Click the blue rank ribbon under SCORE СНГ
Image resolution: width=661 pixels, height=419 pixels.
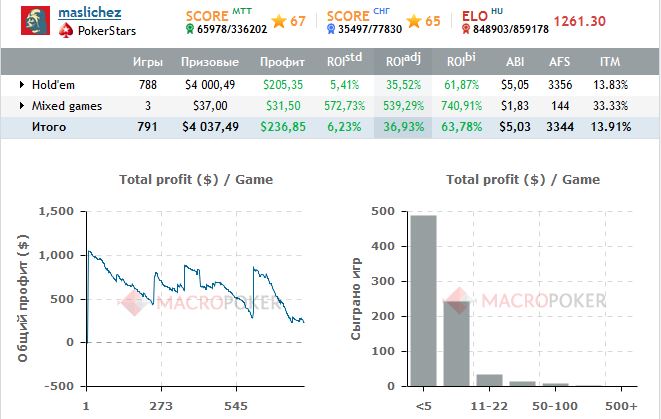tap(331, 31)
